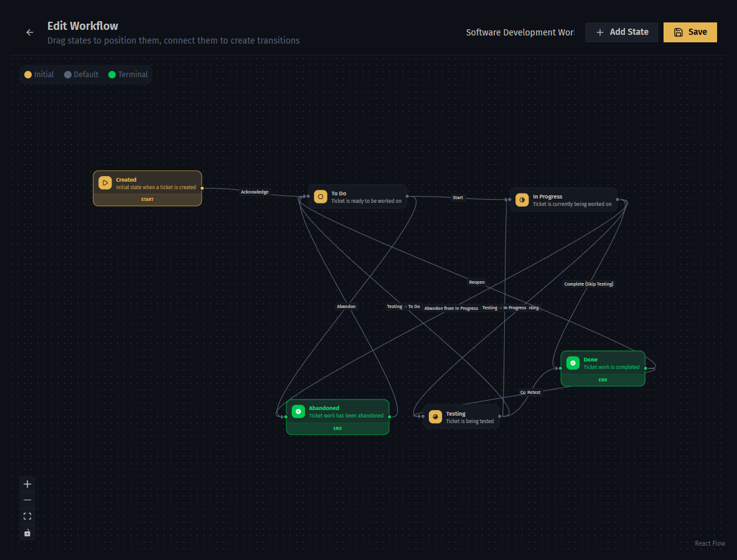Click 'Ticket is being tested' description

point(470,421)
